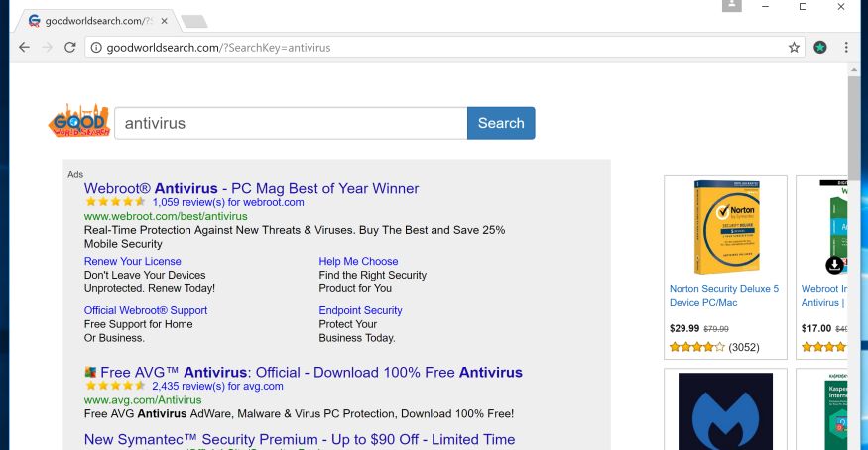868x450 pixels.
Task: View site information icon in address bar
Action: pos(96,47)
